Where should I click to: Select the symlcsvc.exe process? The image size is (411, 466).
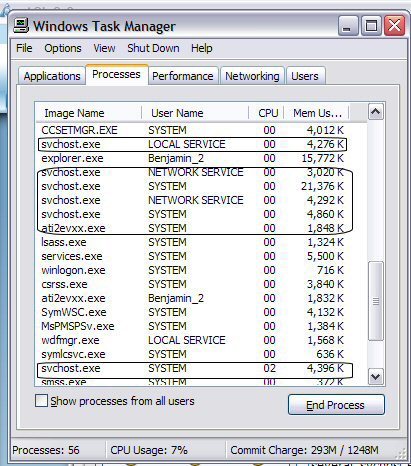pos(201,354)
